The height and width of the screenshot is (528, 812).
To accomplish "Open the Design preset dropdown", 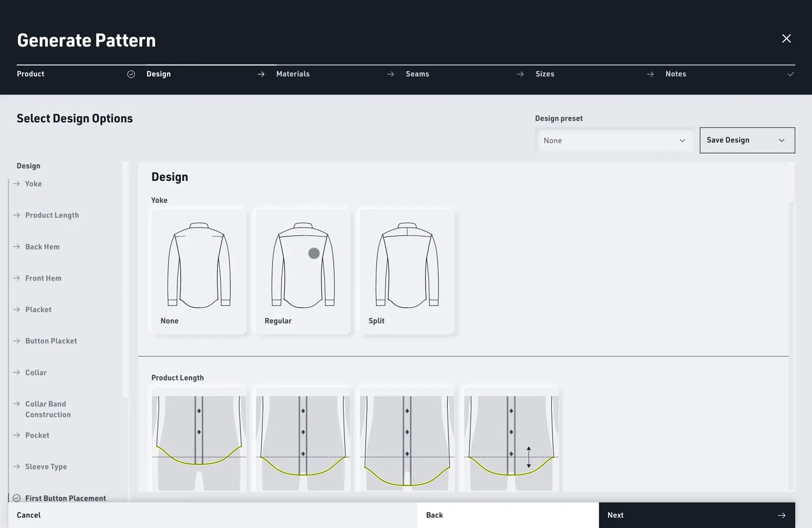I will coord(614,140).
